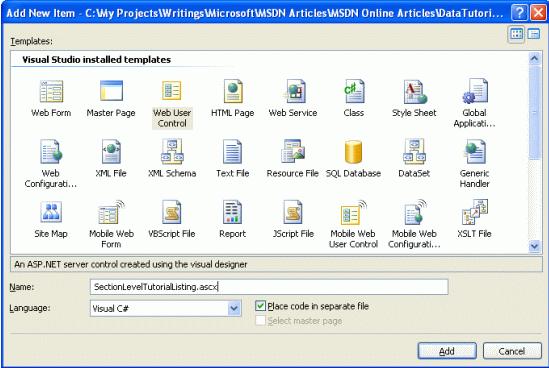Click the Name field containing SectionLevelTutorialListing.ascx
Viewport: 549px width, 368px height.
[x=269, y=287]
